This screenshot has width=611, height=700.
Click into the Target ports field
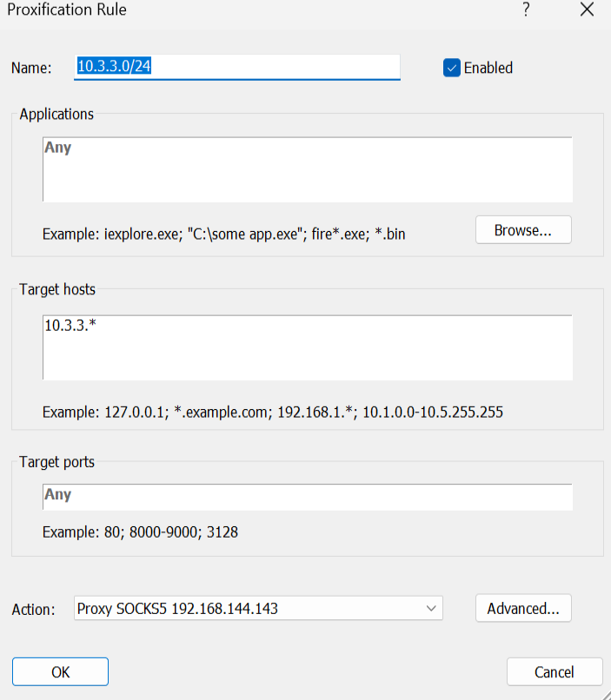pyautogui.click(x=307, y=496)
